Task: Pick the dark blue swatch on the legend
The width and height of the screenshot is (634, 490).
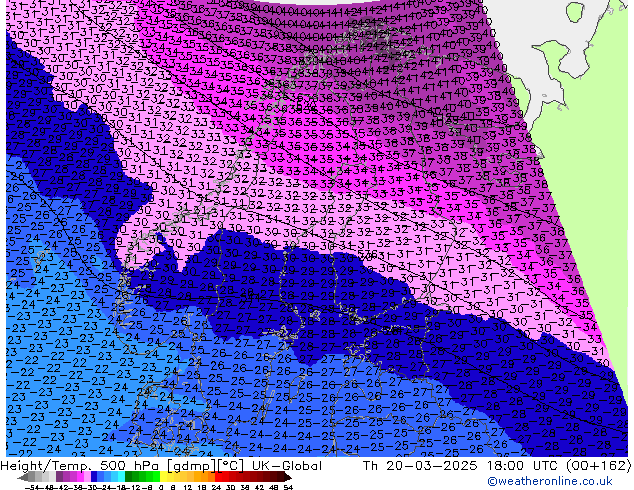Action: tap(94, 478)
